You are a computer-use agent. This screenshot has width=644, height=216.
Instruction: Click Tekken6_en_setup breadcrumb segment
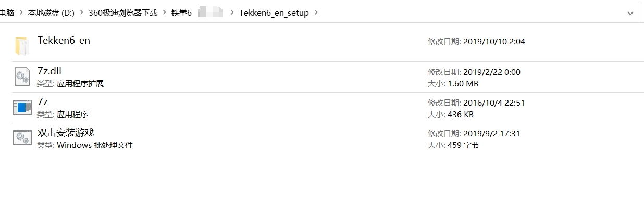point(274,13)
